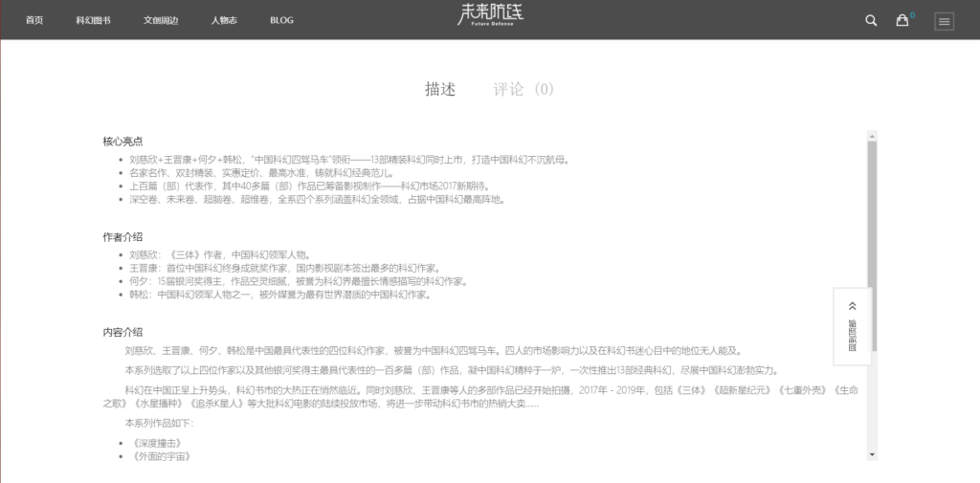Click the bullet starting 刘慈欣+王晋康+何夕+韩松
The height and width of the screenshot is (483, 980).
(349, 160)
